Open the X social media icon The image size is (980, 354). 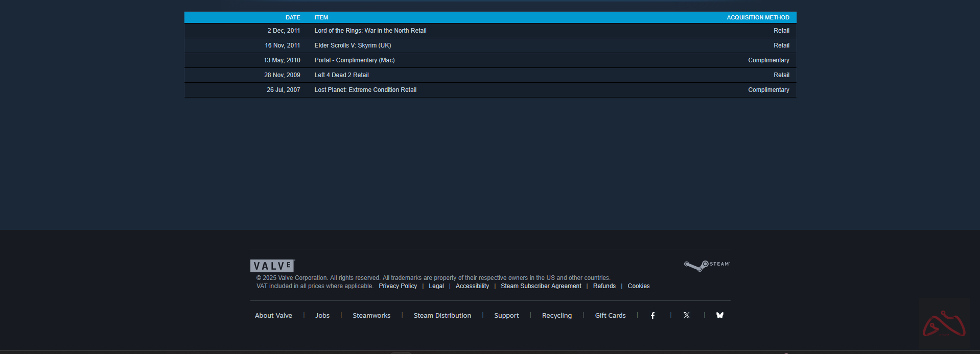(687, 316)
